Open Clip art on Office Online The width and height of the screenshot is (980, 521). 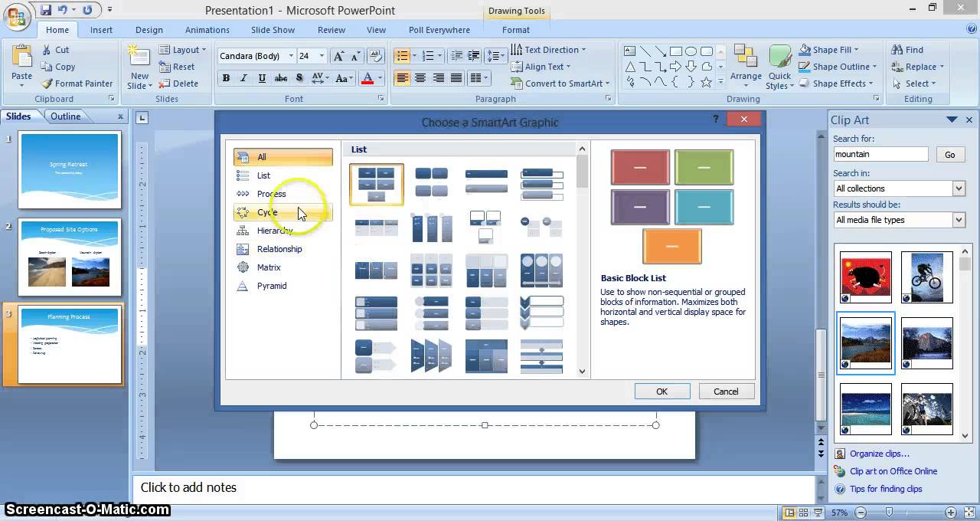893,471
